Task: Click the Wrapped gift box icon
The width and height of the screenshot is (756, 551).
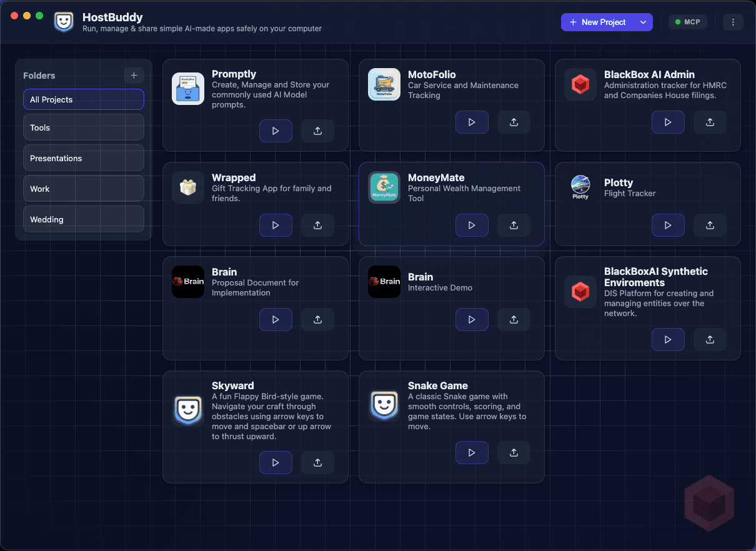Action: 188,187
